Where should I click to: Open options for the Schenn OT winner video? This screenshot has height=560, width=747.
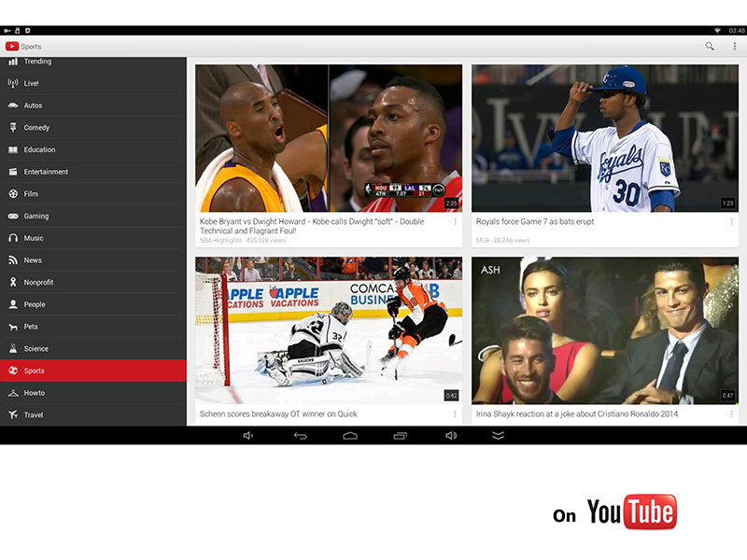tap(455, 413)
